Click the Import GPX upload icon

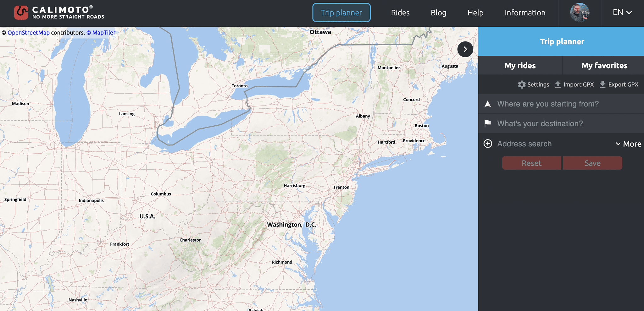(559, 84)
